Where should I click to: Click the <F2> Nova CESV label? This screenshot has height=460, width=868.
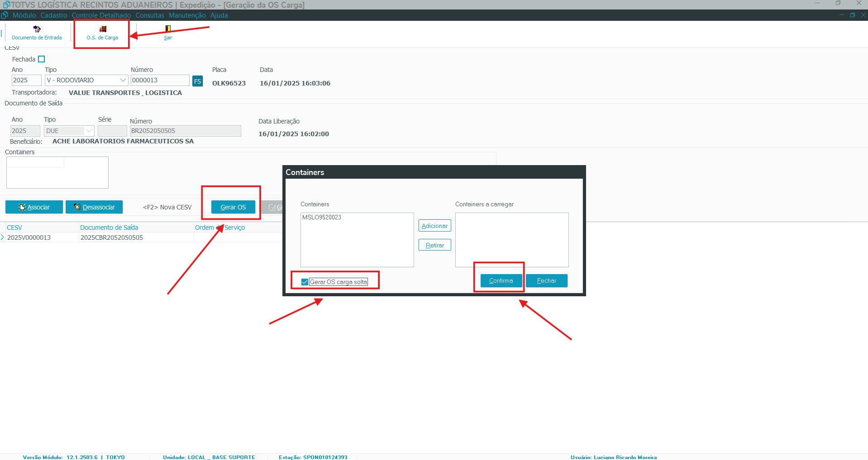pos(167,207)
